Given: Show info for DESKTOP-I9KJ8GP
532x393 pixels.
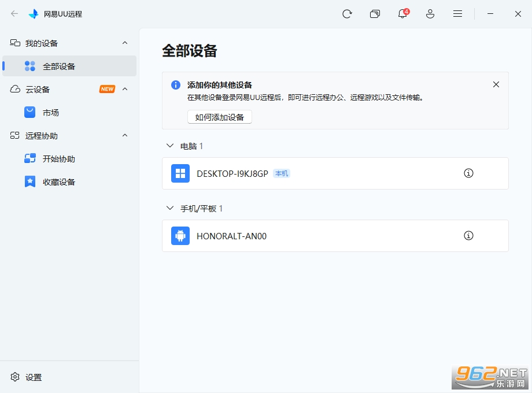Looking at the screenshot, I should (x=468, y=173).
